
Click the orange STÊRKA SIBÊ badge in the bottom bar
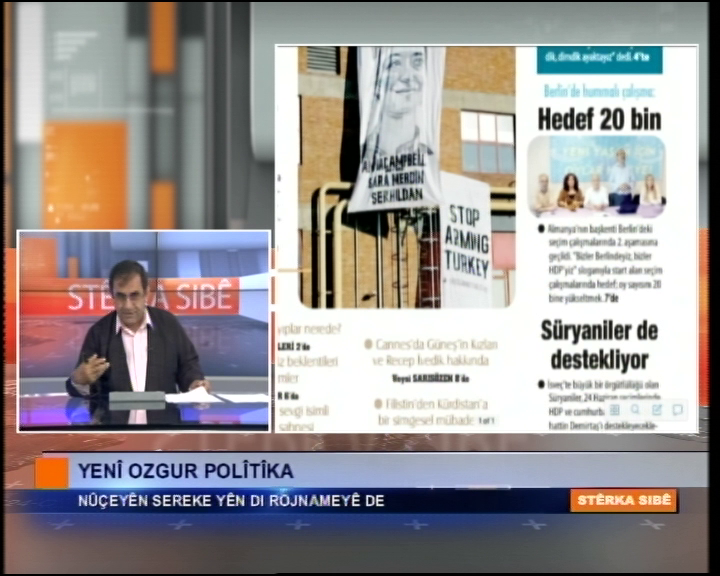624,500
